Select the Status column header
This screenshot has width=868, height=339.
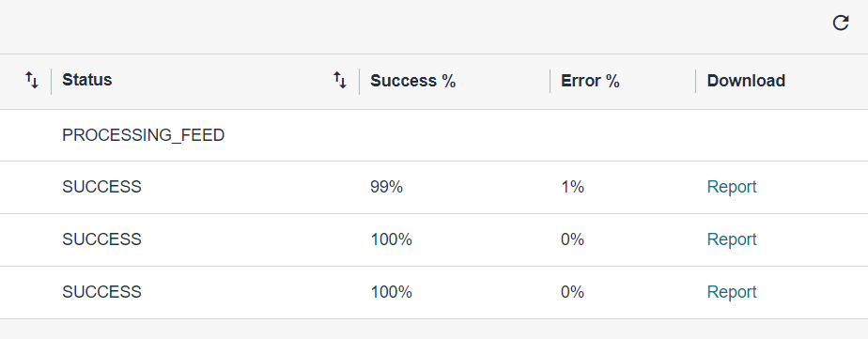click(x=87, y=80)
